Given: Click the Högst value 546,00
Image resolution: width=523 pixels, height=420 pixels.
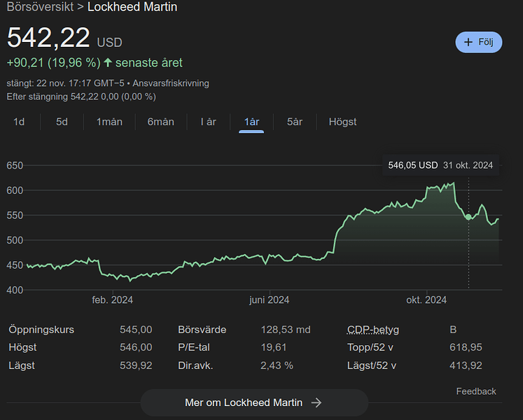Looking at the screenshot, I should [x=136, y=347].
